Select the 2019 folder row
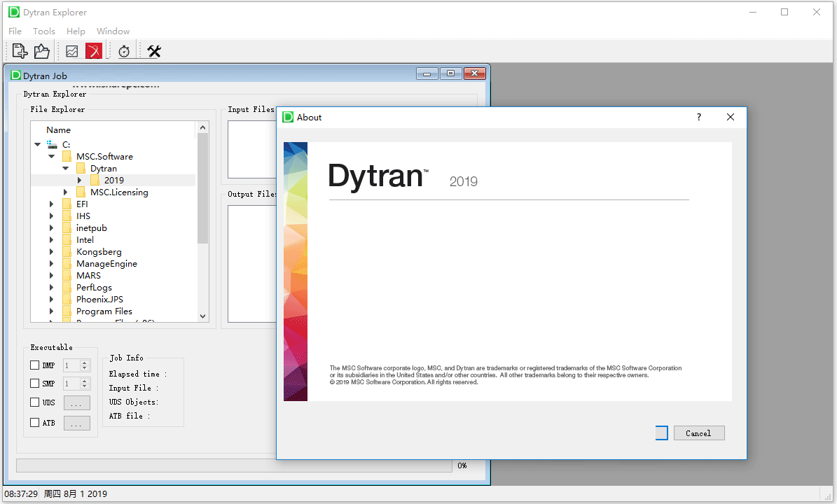This screenshot has height=504, width=837. (x=113, y=181)
